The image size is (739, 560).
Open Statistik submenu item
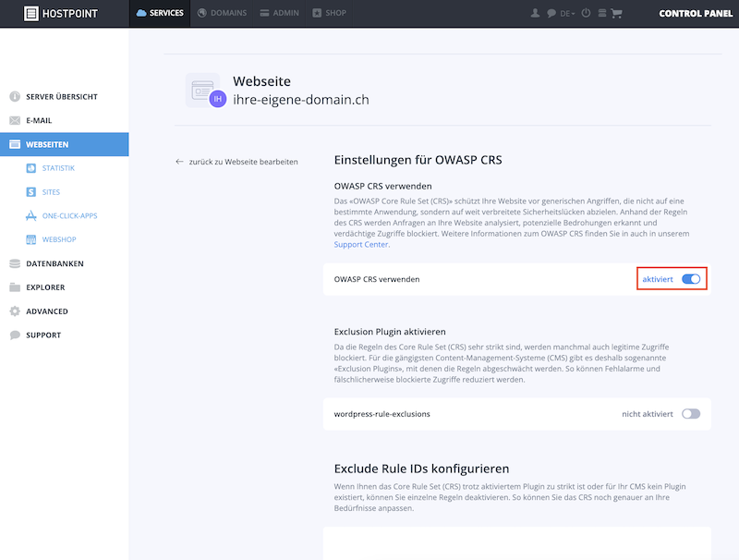(x=58, y=168)
